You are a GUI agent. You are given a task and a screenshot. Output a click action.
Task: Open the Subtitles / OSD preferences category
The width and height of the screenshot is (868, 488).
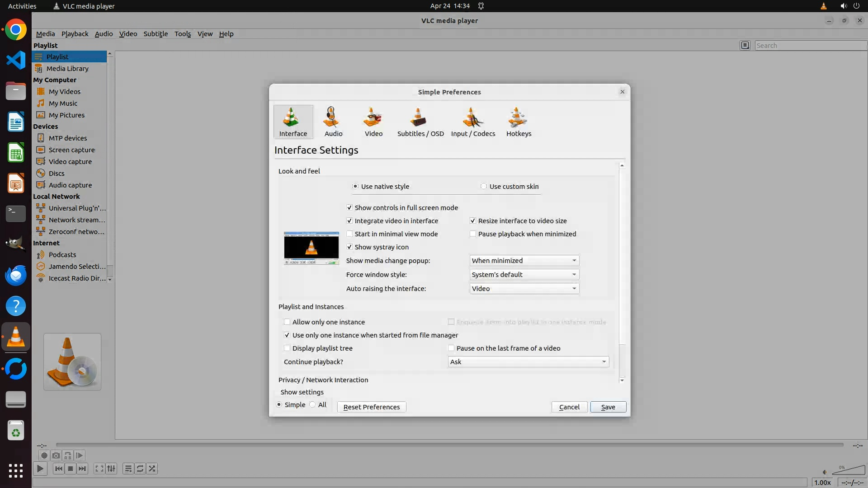click(420, 122)
